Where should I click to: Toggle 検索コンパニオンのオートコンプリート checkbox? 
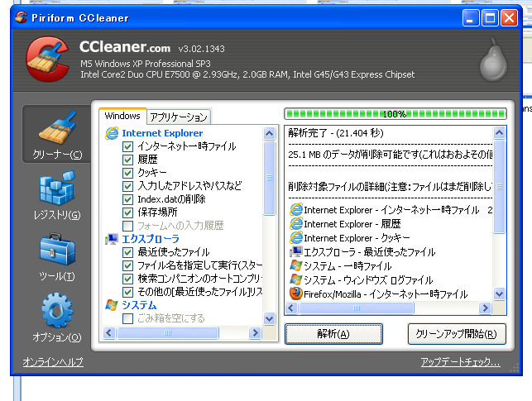pyautogui.click(x=127, y=279)
